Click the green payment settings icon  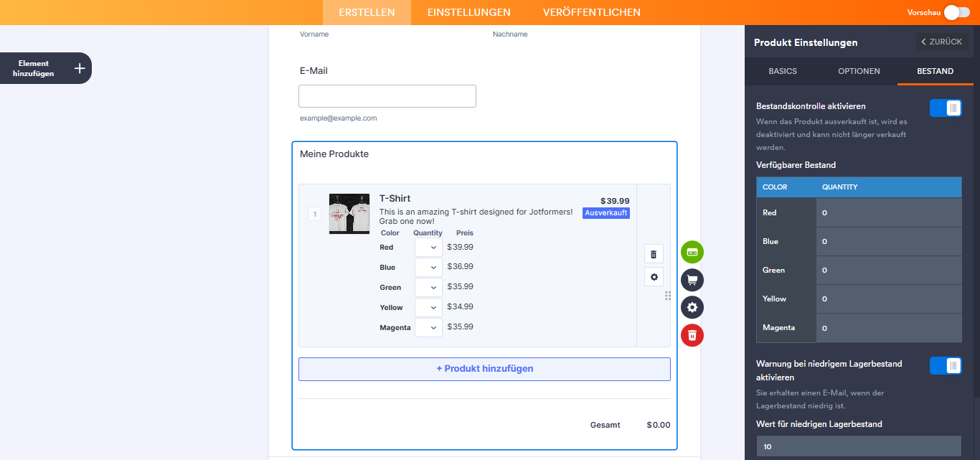(692, 252)
